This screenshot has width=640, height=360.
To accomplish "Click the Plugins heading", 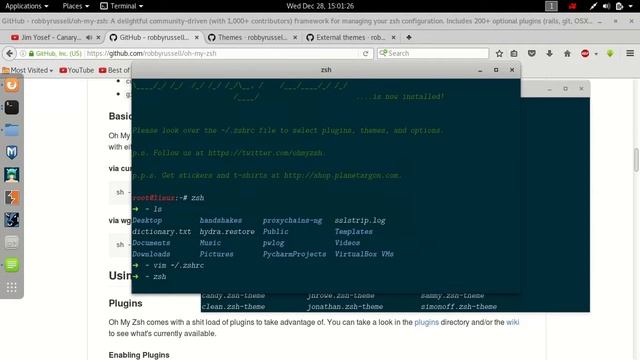I will (125, 303).
